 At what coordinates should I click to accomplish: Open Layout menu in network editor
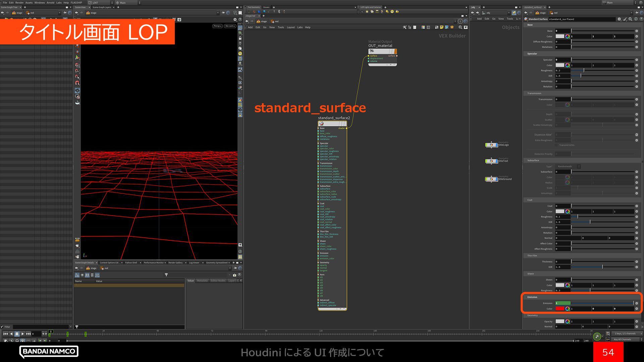point(290,27)
